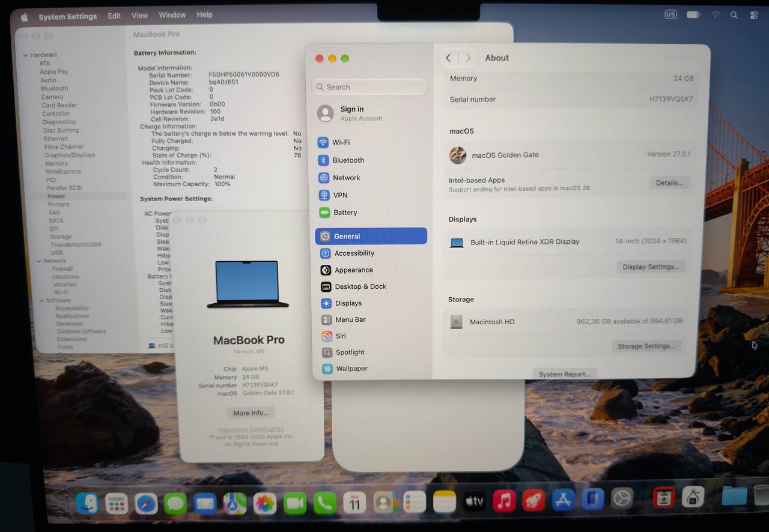Click More Info in MacBook Pro window

[251, 413]
